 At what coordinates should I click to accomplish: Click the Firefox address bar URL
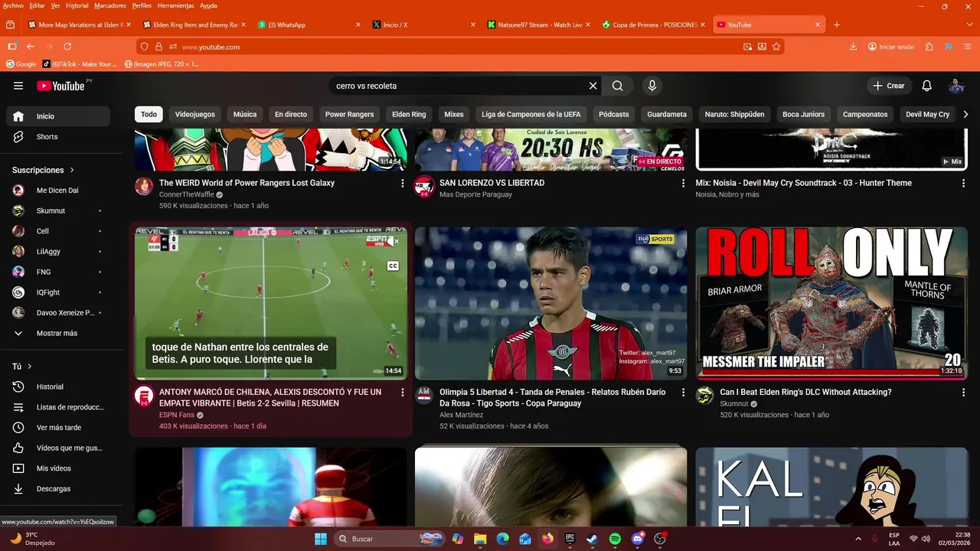pyautogui.click(x=211, y=47)
